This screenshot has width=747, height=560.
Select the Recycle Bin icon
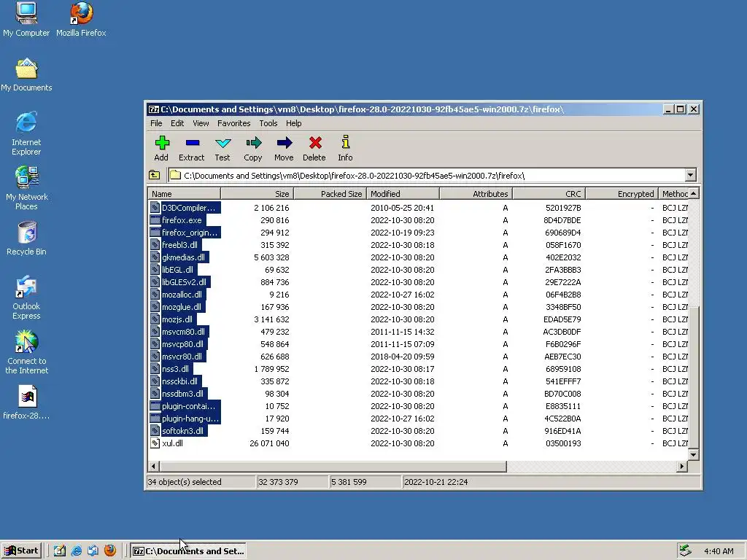(27, 238)
